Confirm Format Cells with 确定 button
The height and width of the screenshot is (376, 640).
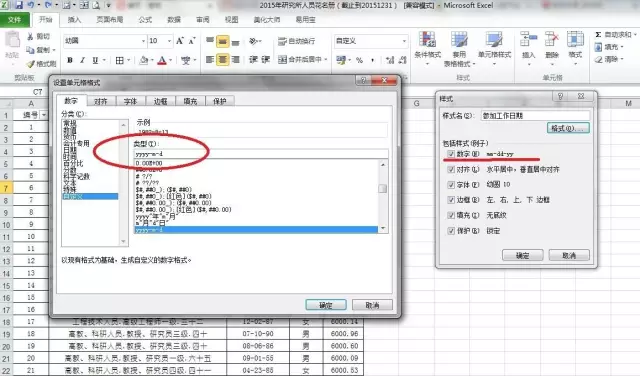[326, 305]
